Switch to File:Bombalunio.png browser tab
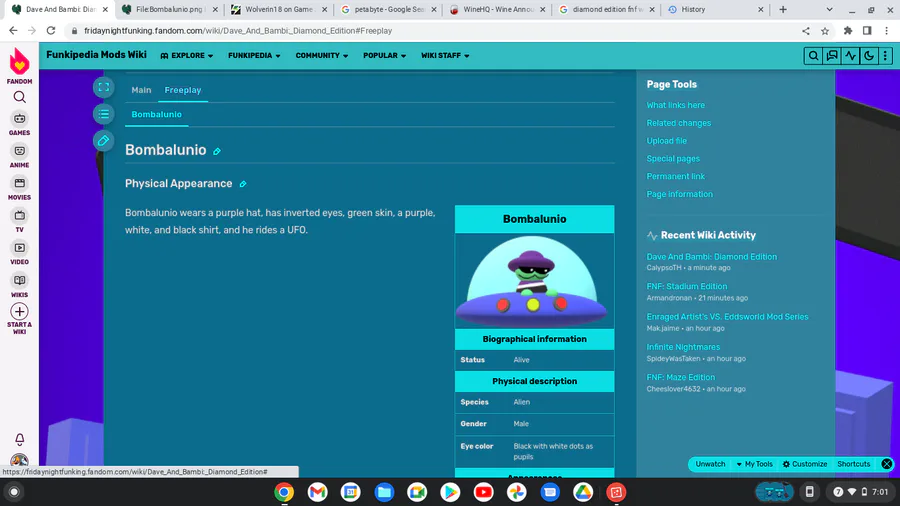 coord(169,10)
